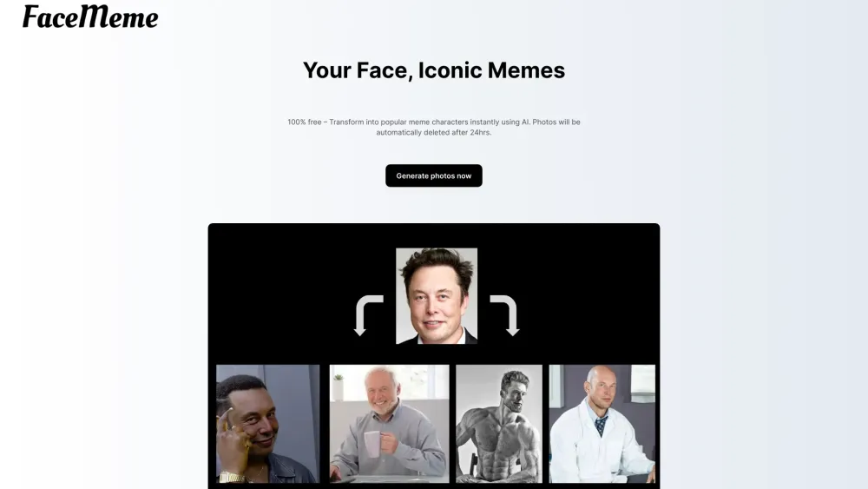Open the man in white lab coat meme
This screenshot has height=489, width=868.
pyautogui.click(x=602, y=424)
